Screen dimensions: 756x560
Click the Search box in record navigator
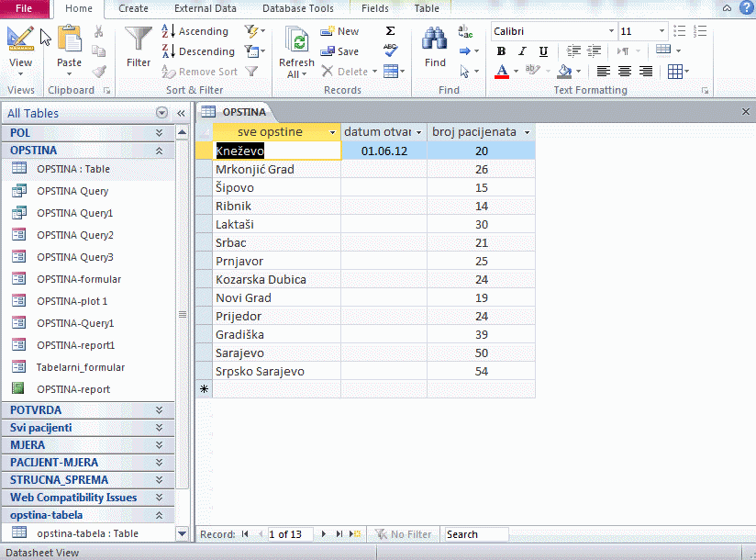click(475, 534)
